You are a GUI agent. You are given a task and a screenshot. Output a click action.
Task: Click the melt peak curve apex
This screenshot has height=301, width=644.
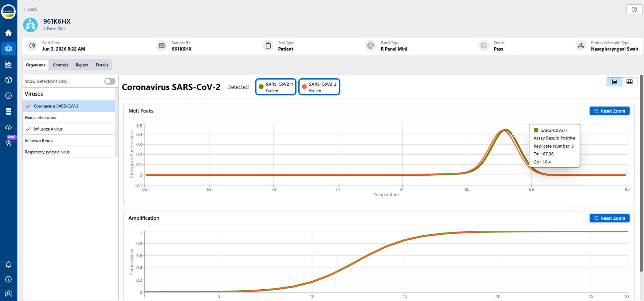pos(505,130)
